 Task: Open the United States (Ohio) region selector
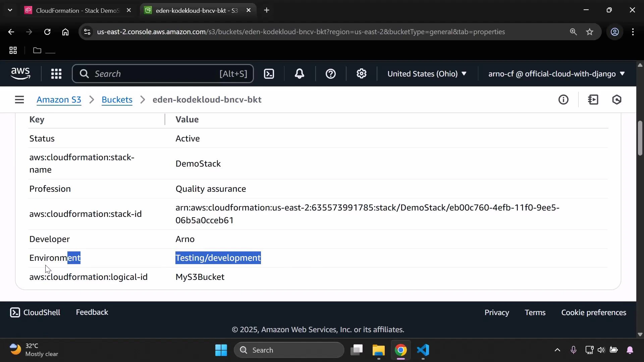[427, 74]
